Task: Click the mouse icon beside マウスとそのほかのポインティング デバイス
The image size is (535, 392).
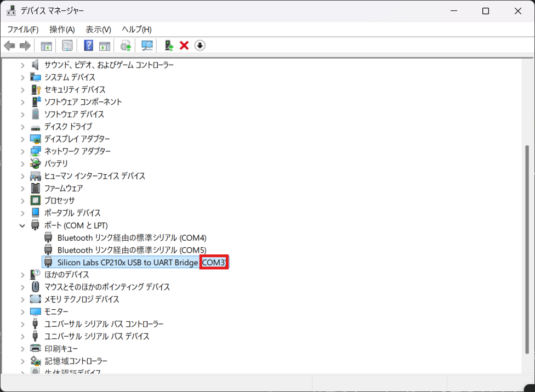Action: click(x=35, y=287)
